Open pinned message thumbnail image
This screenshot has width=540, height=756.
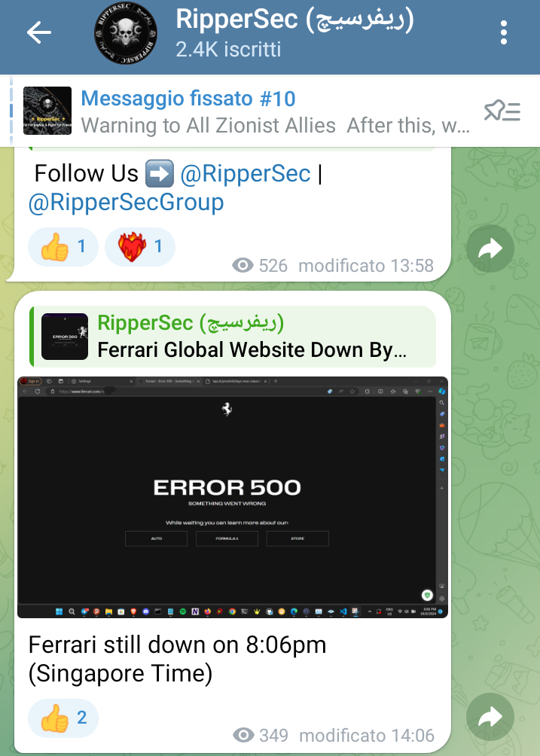click(47, 111)
